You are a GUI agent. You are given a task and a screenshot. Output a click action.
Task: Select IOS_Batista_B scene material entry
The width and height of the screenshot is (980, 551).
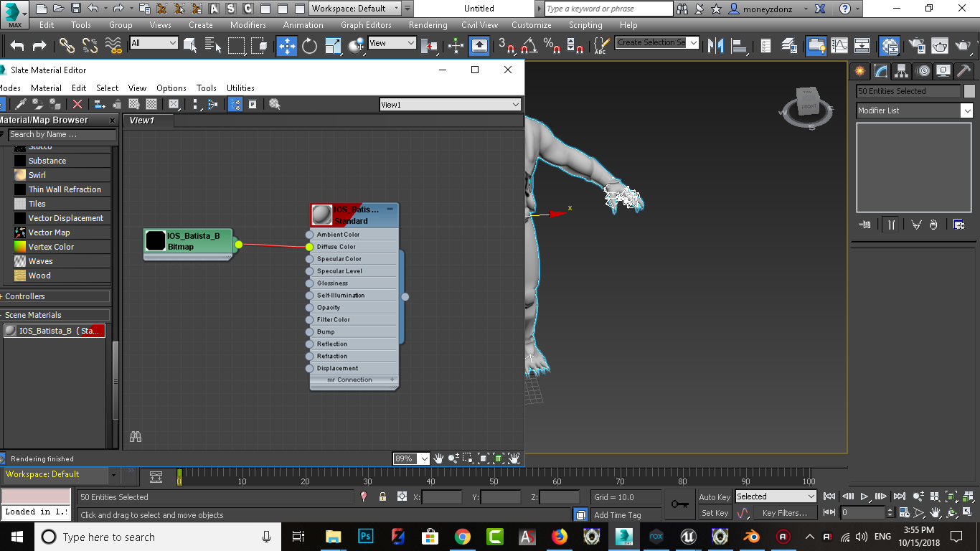(55, 331)
